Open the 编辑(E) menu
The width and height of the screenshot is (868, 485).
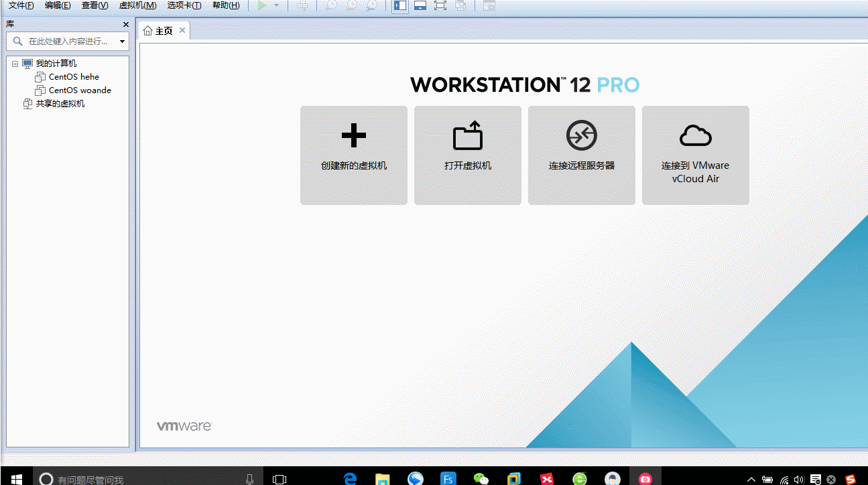pos(58,5)
